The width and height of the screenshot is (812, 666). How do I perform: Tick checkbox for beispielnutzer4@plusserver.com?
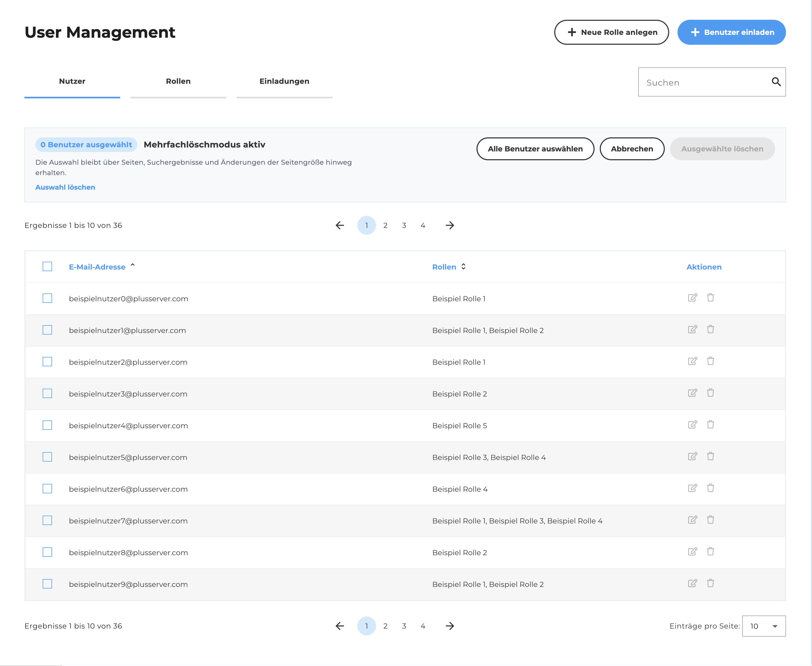tap(47, 425)
